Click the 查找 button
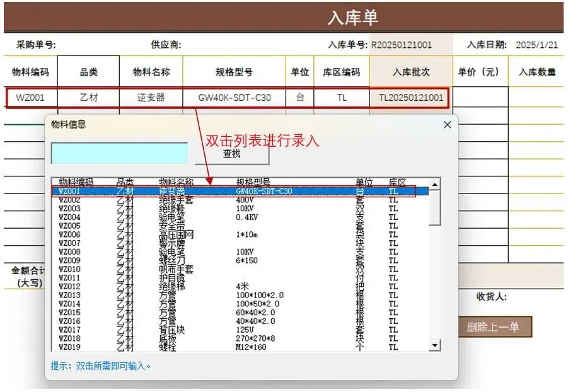Screen dimensions: 568x392 [x=232, y=154]
